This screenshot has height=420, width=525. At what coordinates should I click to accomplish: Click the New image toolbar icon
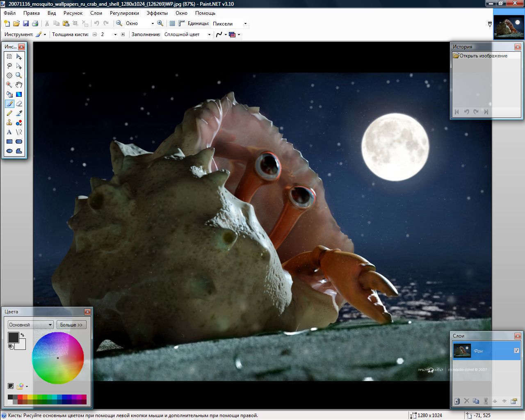pos(7,23)
